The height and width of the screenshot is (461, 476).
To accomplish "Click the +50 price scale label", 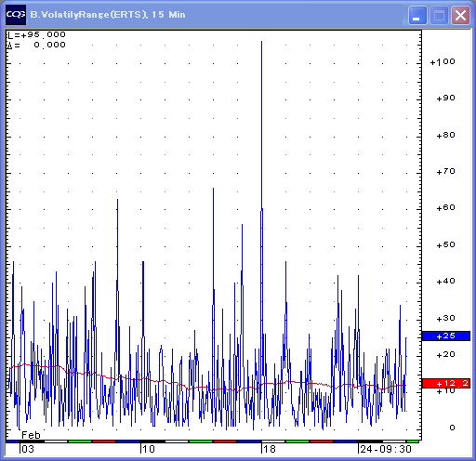I will coord(445,245).
